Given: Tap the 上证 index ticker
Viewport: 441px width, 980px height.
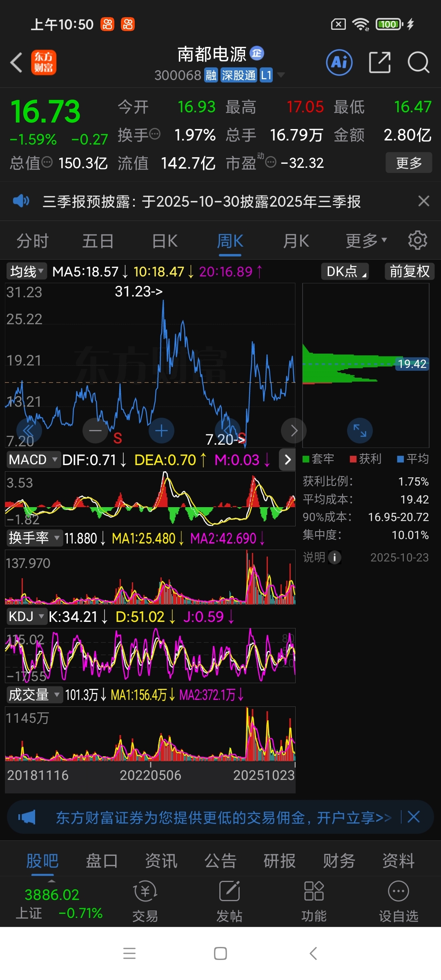Looking at the screenshot, I should coord(58,903).
